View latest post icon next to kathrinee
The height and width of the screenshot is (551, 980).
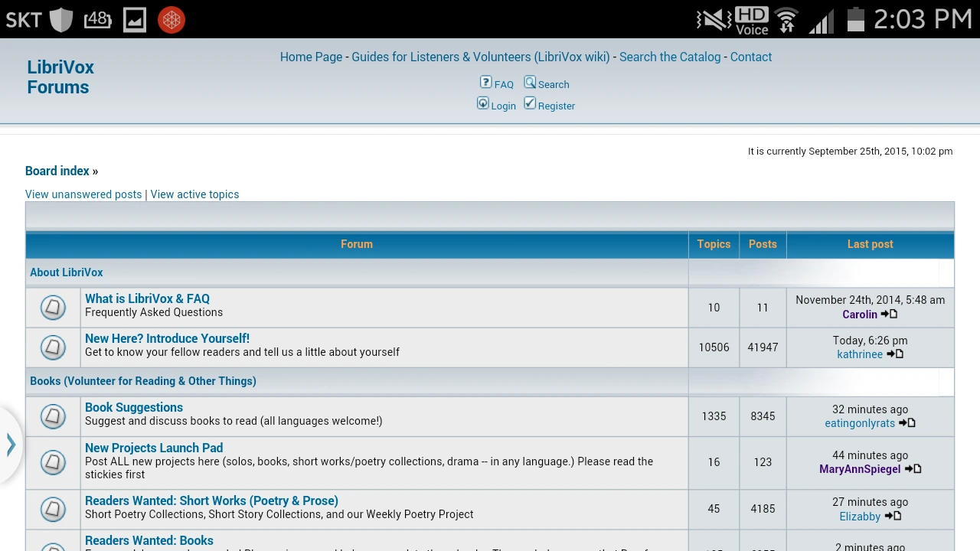pyautogui.click(x=895, y=354)
